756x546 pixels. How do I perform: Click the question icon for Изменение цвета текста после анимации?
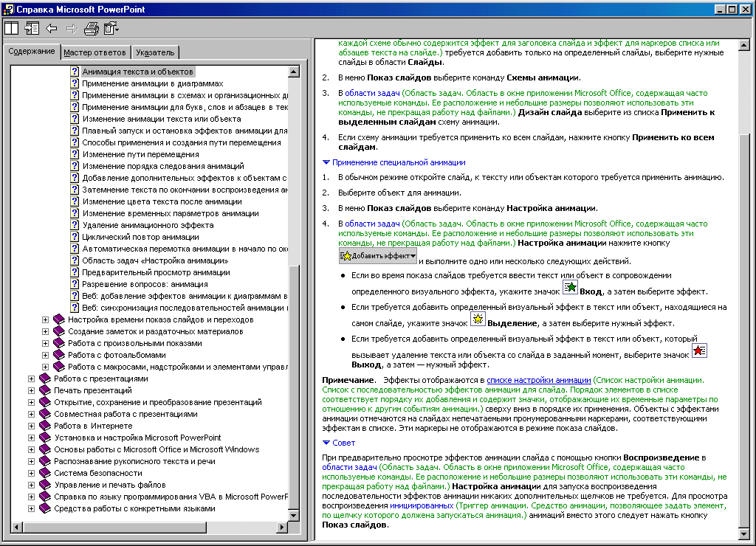coord(75,201)
